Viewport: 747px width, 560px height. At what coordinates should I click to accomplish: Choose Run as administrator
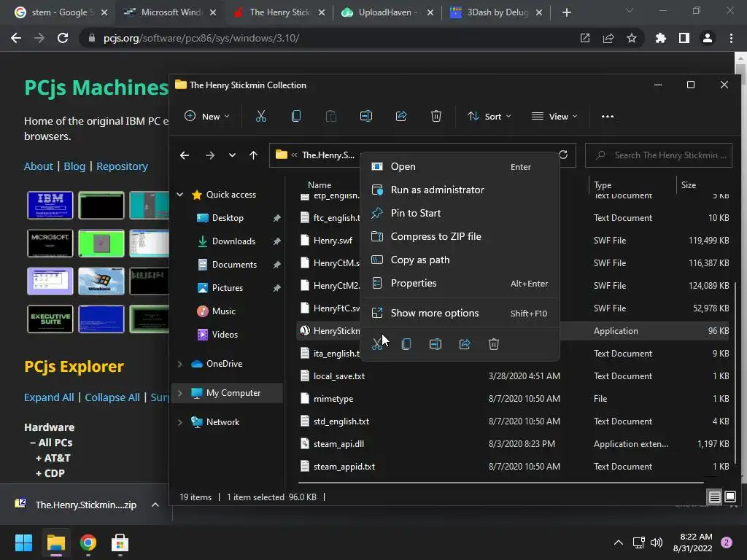(437, 190)
